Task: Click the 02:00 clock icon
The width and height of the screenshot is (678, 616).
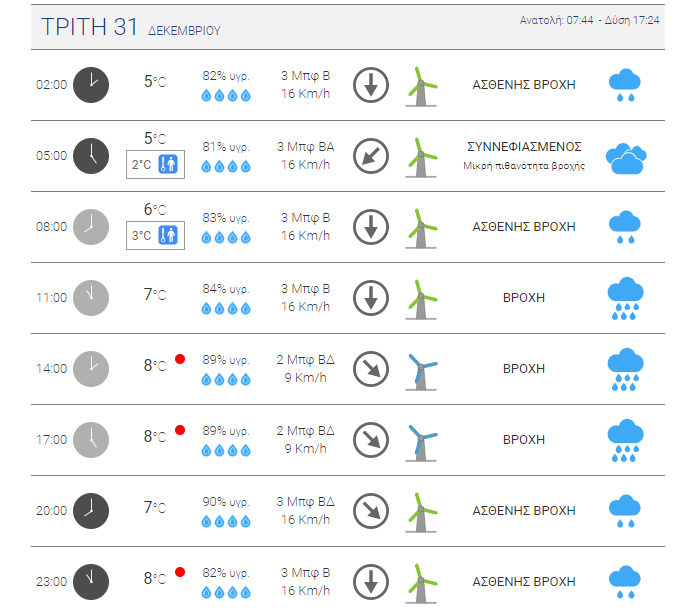Action: (x=91, y=85)
